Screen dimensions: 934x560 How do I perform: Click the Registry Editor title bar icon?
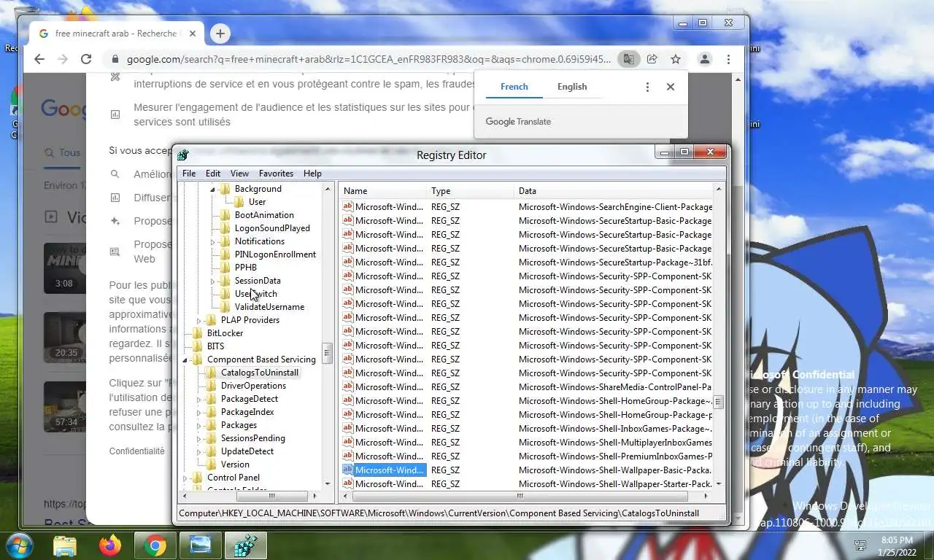183,155
